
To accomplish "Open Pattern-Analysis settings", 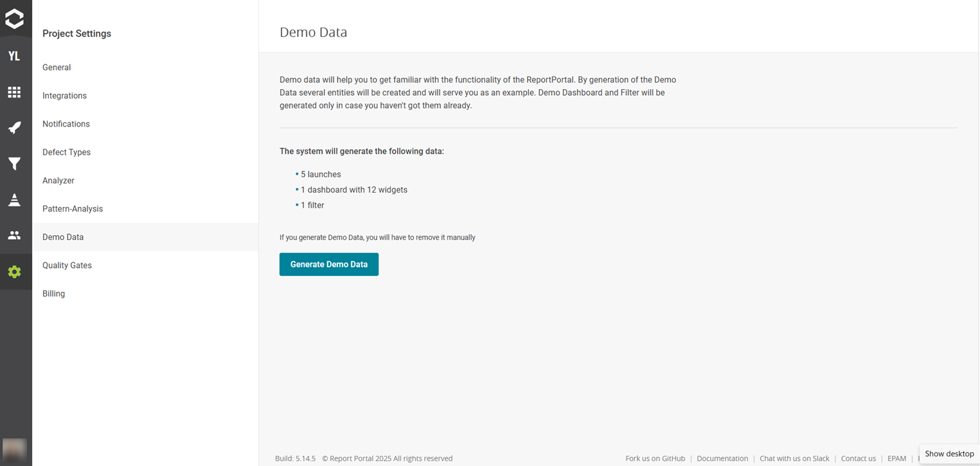I will [x=72, y=208].
